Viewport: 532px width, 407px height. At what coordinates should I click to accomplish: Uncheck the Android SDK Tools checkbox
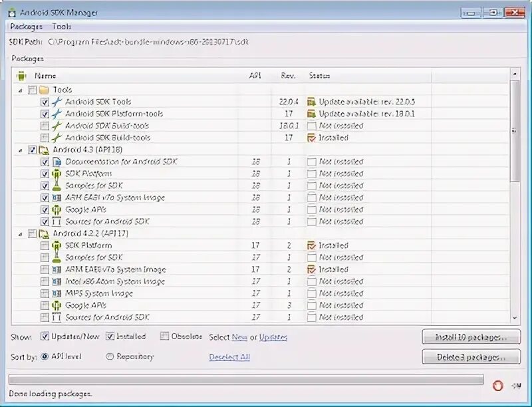point(45,102)
